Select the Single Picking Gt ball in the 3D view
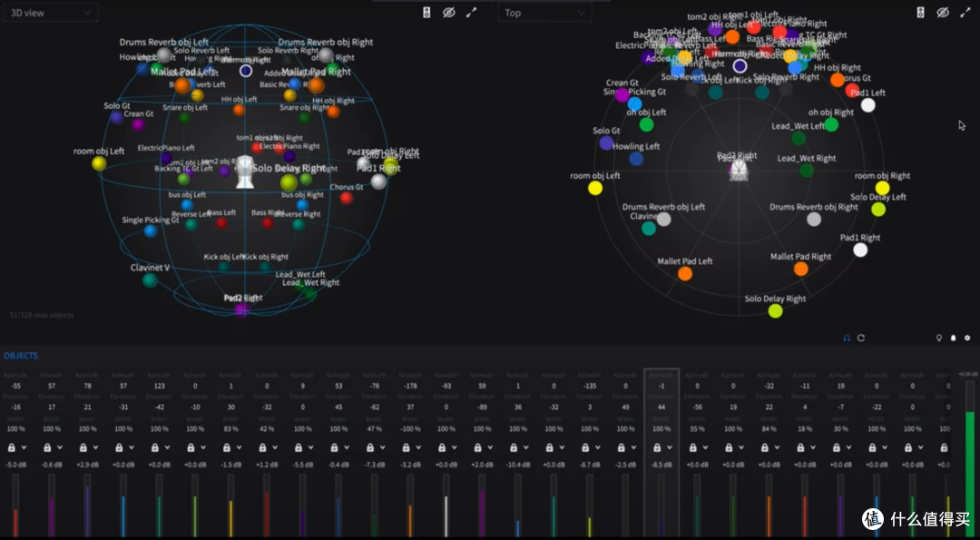This screenshot has width=980, height=540. point(150,231)
